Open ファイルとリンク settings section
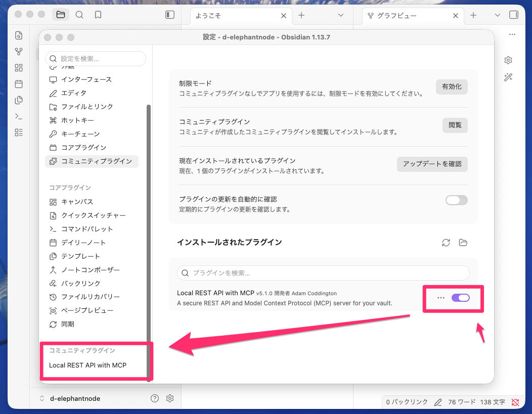This screenshot has width=532, height=414. (x=92, y=107)
